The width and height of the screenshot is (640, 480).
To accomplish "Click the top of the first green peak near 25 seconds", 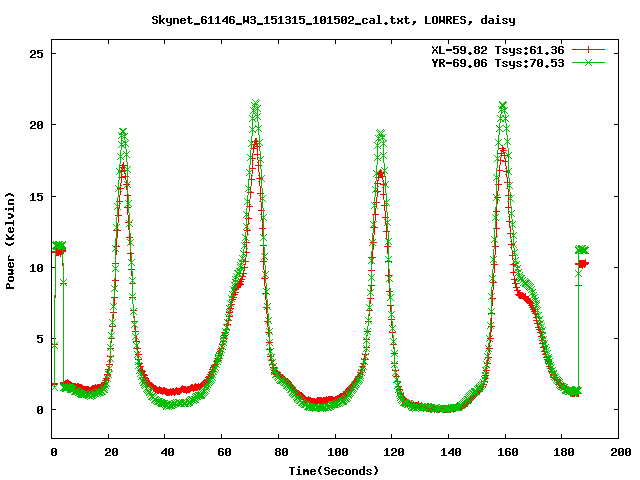I will tap(123, 133).
